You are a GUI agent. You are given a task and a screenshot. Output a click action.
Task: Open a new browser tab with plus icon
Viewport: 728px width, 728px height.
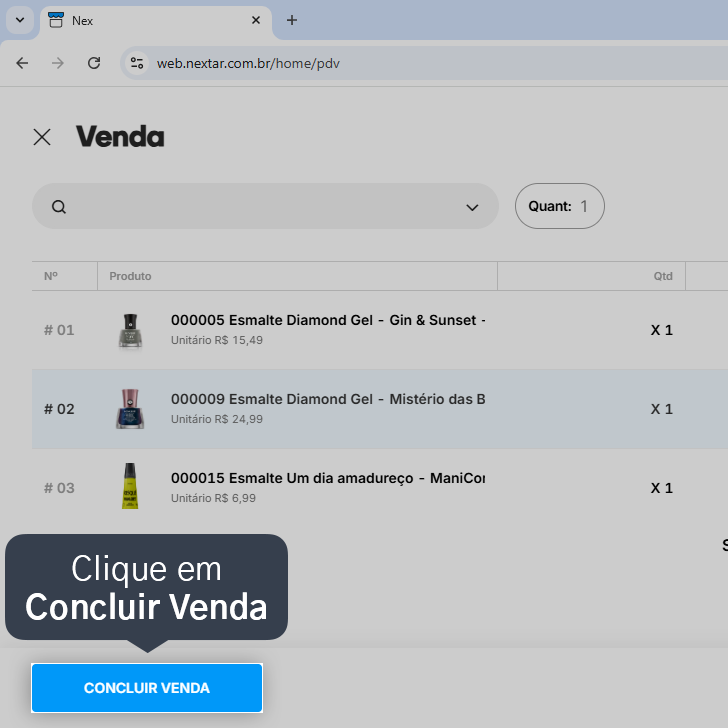tap(292, 20)
